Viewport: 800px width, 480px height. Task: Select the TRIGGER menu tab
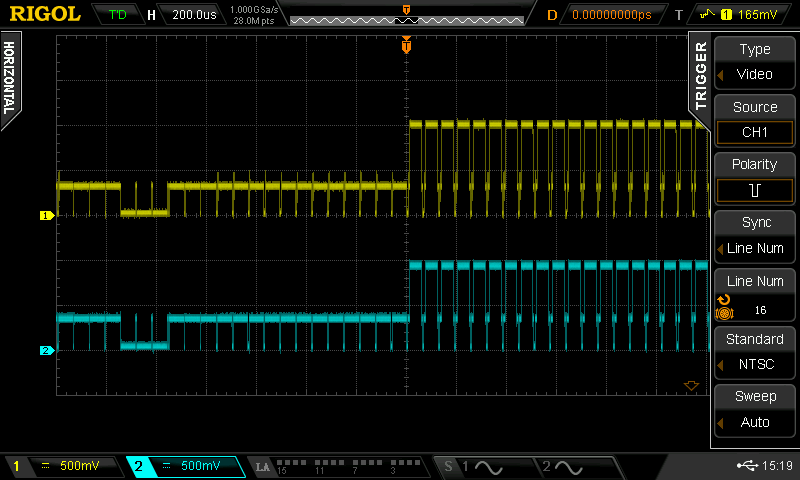[699, 74]
